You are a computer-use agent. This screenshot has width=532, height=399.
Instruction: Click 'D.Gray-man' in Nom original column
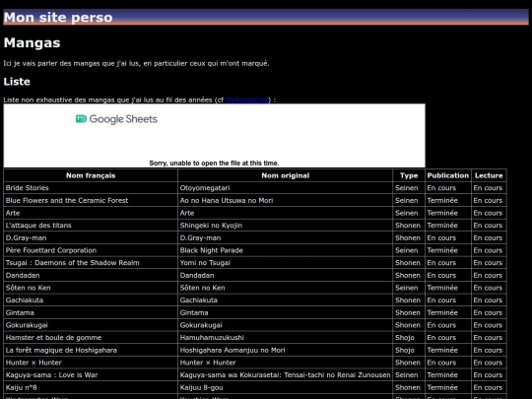(285, 237)
